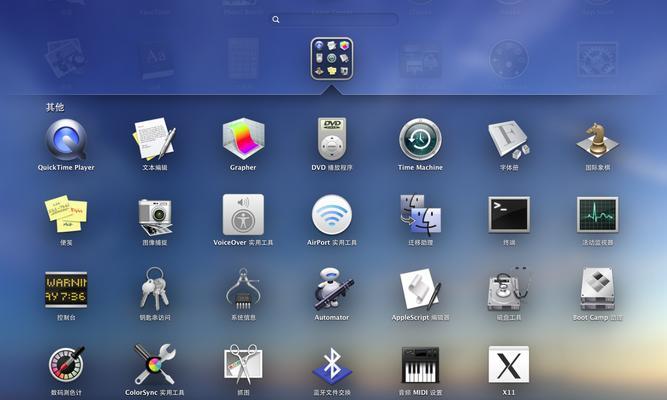Open Boot Camp 助理
The image size is (667, 400).
(x=597, y=289)
